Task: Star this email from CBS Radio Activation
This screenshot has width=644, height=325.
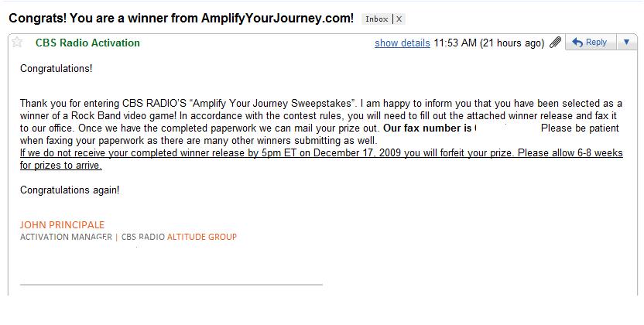Action: click(x=17, y=43)
